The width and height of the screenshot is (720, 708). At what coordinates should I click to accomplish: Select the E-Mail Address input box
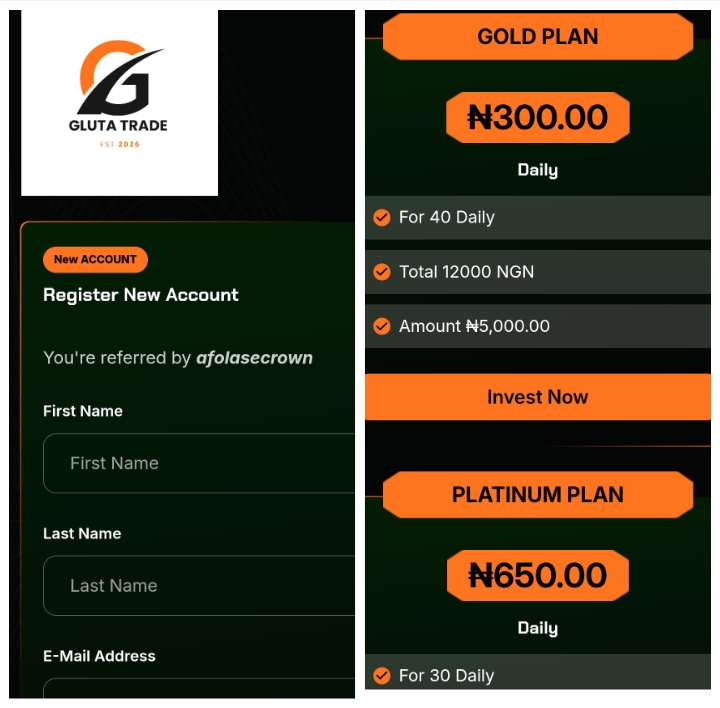coord(199,688)
